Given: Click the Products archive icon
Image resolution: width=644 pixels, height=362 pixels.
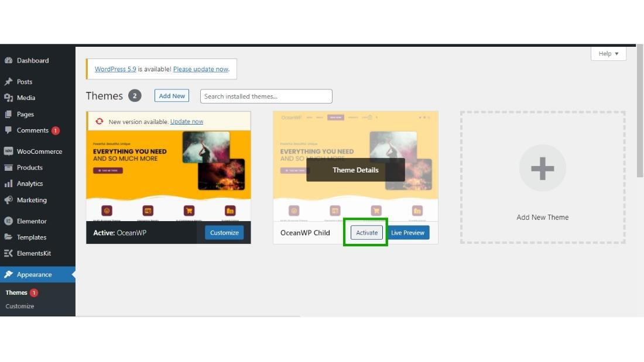Looking at the screenshot, I should (x=8, y=167).
